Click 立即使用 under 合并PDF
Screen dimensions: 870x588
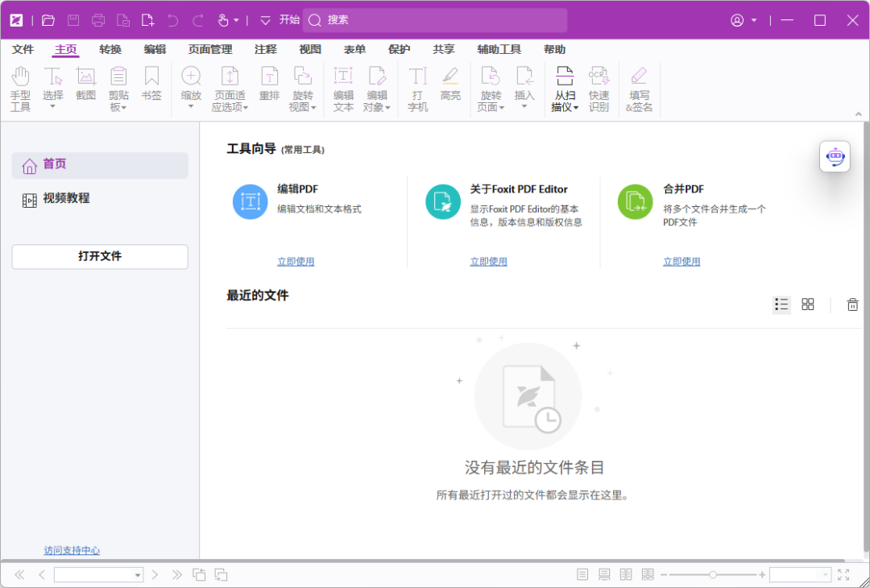(x=681, y=261)
